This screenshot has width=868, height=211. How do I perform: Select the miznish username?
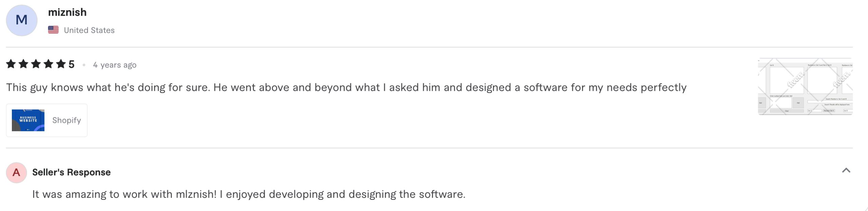coord(67,12)
